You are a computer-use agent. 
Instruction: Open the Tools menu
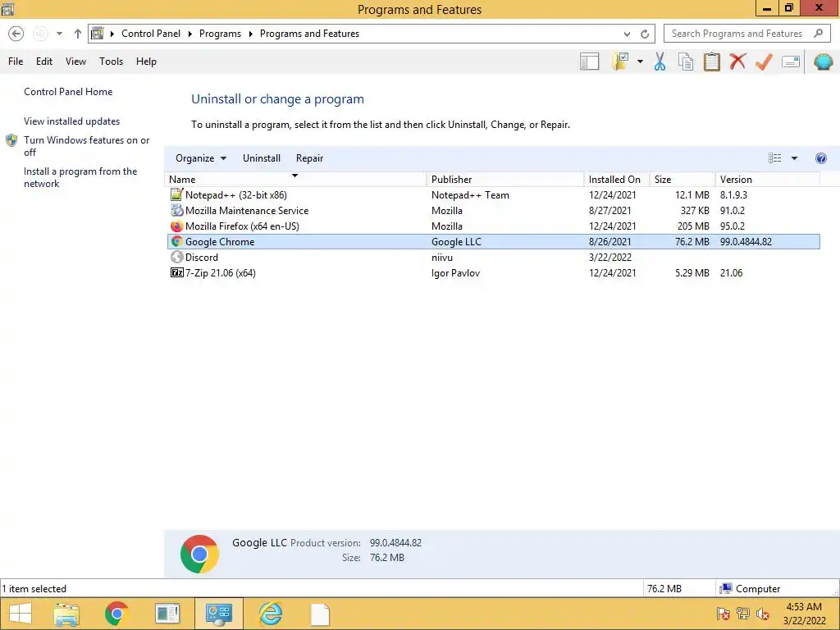click(111, 61)
